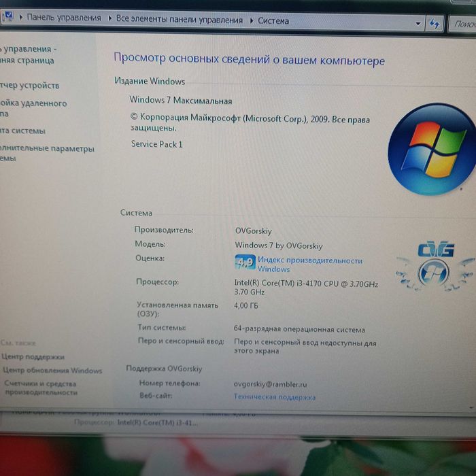Screen dimensions: 476x476
Task: Click Windows 7 by OVGorskiy model value
Action: coord(278,245)
